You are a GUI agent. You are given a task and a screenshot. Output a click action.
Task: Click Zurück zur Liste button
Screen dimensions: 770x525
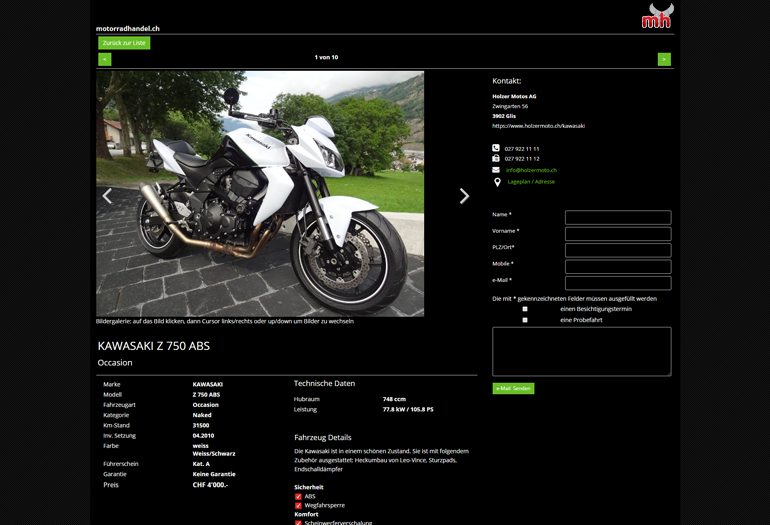tap(124, 43)
